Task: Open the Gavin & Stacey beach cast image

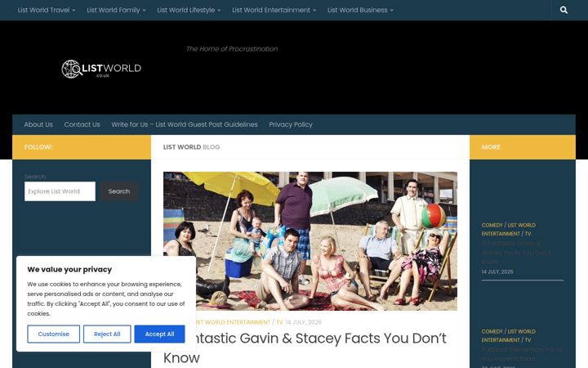Action: click(x=310, y=241)
